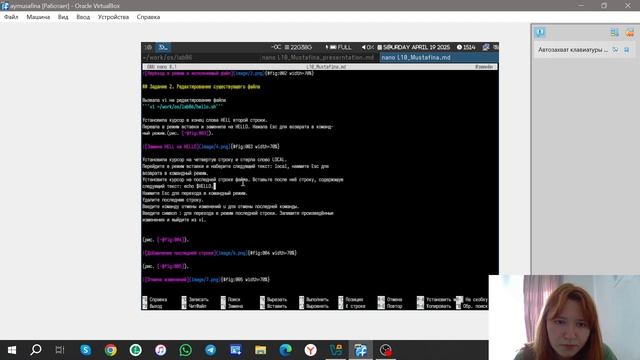The image size is (640, 360).
Task: Switch to nano L10_Mustafina_presentation.md terminal tab
Action: click(x=317, y=58)
